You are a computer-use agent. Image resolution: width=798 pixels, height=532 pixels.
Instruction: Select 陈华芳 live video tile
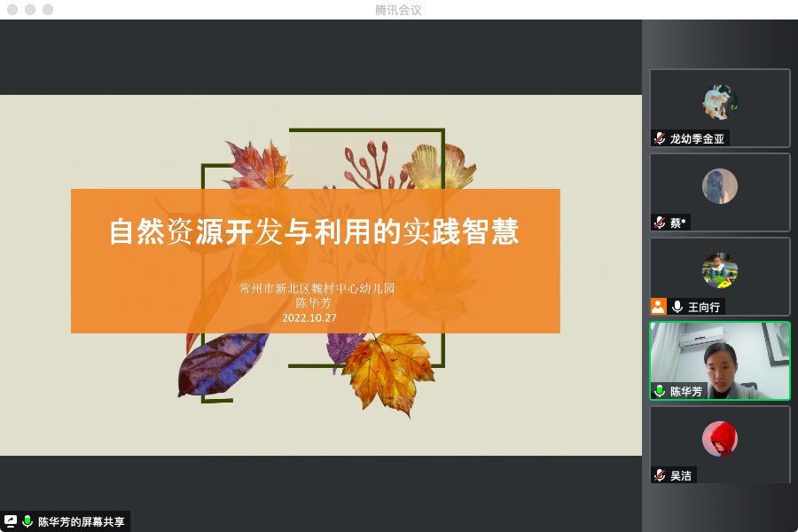(x=720, y=361)
